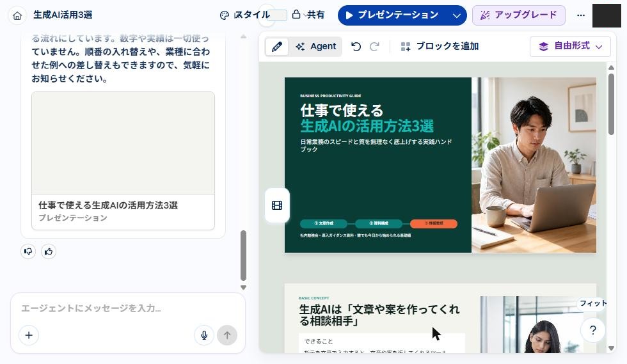Select the first slide title 仕事で使える
This screenshot has width=627, height=364.
[342, 110]
